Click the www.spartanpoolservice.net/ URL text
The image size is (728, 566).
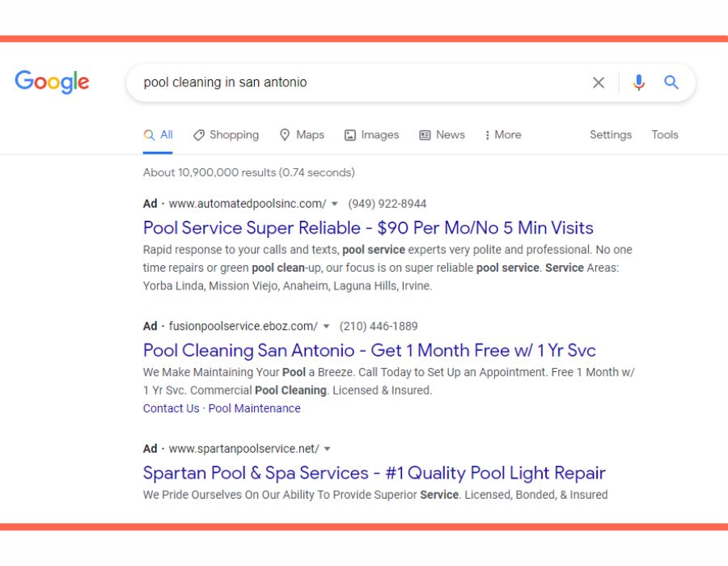click(243, 449)
